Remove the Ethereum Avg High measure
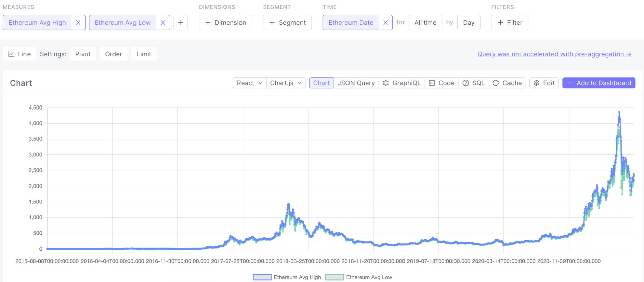The height and width of the screenshot is (282, 644). (78, 23)
